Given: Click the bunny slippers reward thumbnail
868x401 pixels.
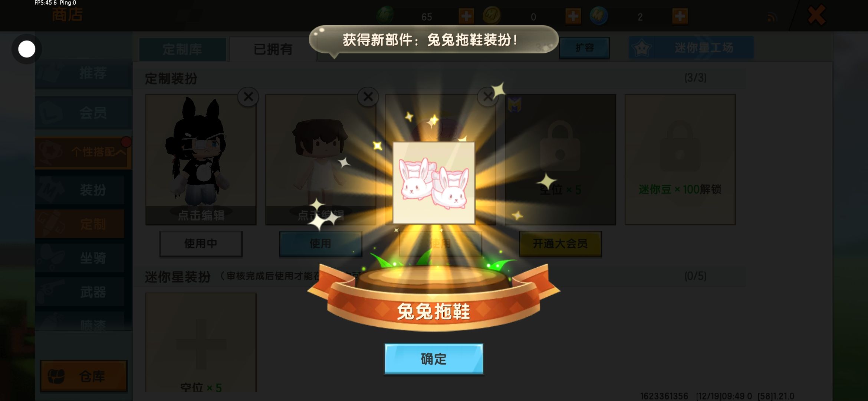Looking at the screenshot, I should (x=434, y=183).
